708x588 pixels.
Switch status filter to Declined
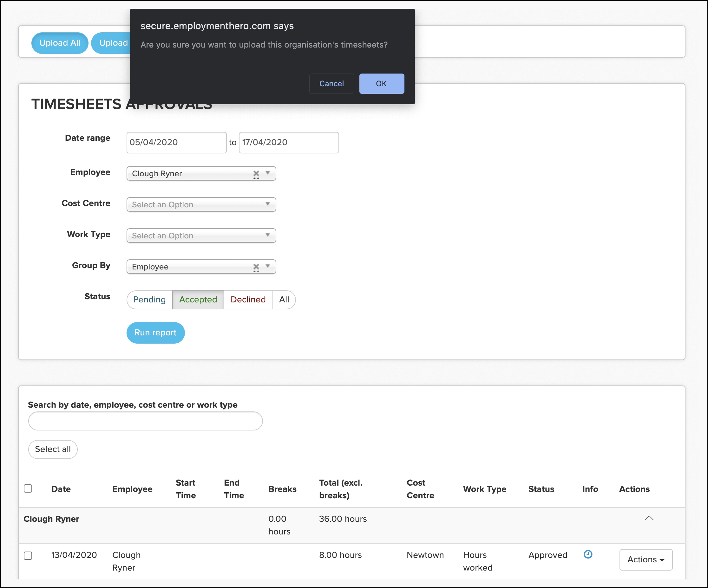pyautogui.click(x=248, y=300)
